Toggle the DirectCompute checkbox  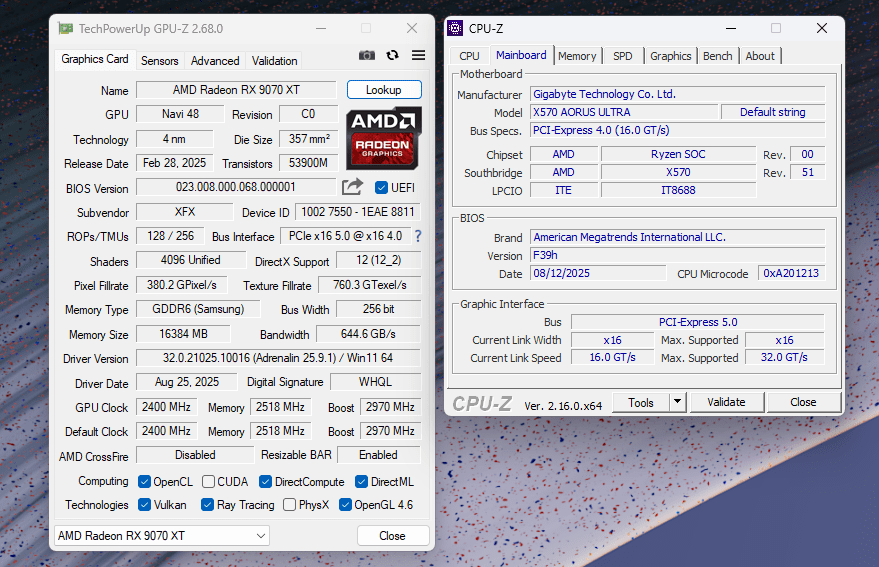(265, 482)
